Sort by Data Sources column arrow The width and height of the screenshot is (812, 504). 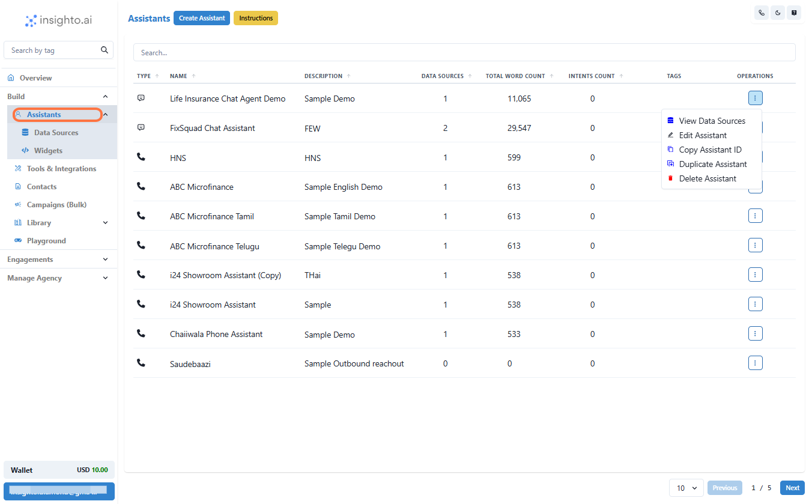tap(470, 76)
